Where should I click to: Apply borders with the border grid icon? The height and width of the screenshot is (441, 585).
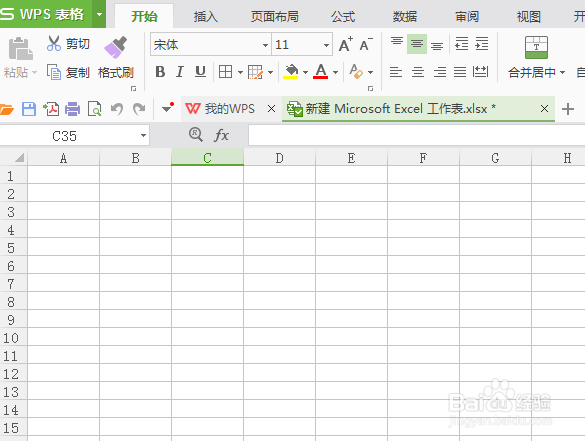tap(225, 71)
